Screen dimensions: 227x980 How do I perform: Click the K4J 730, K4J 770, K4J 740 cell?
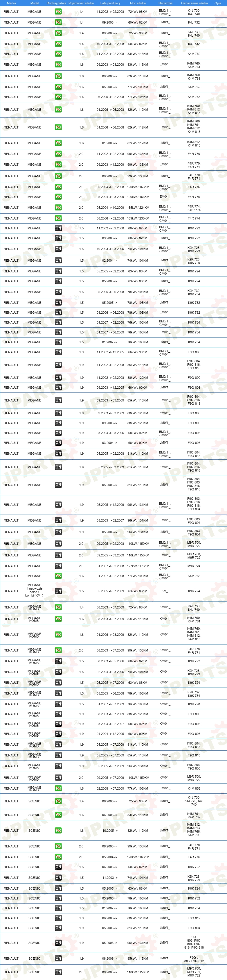194,801
